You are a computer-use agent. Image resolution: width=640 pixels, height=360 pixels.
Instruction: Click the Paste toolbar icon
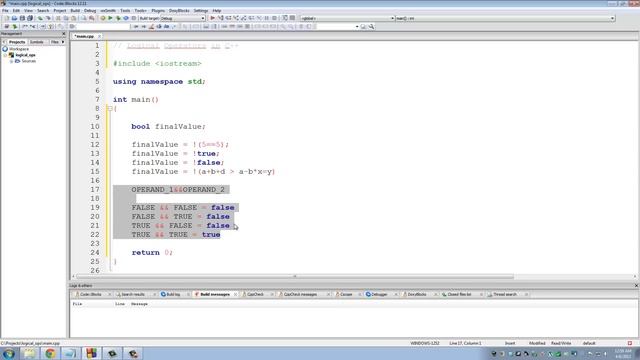(73, 18)
